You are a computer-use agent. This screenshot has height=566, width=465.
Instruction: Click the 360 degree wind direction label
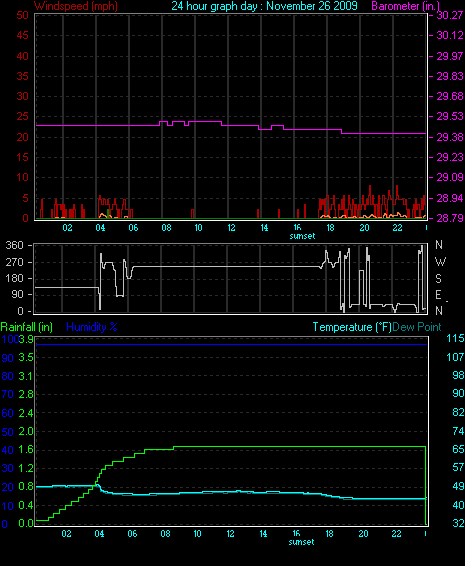coord(14,245)
